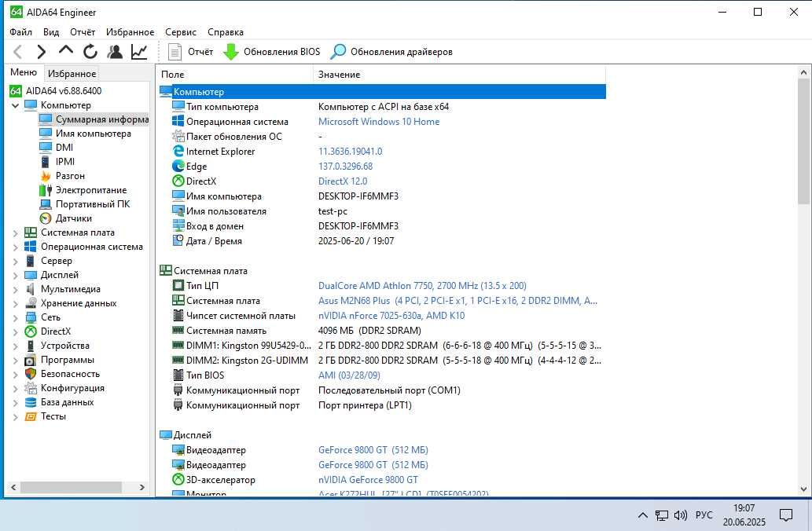Viewport: 812px width, 531px height.
Task: Open the network tray icon
Action: point(661,515)
